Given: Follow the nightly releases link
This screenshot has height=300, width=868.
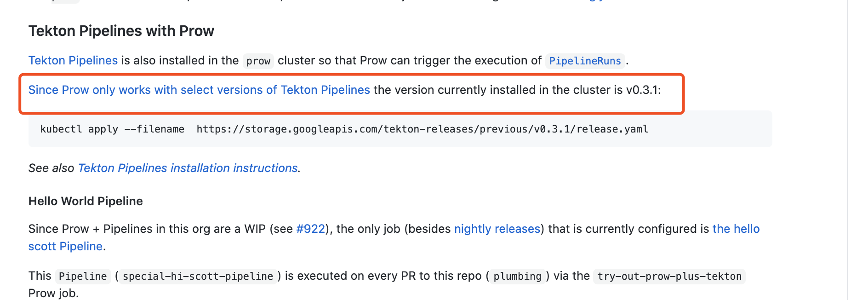Looking at the screenshot, I should [x=497, y=229].
